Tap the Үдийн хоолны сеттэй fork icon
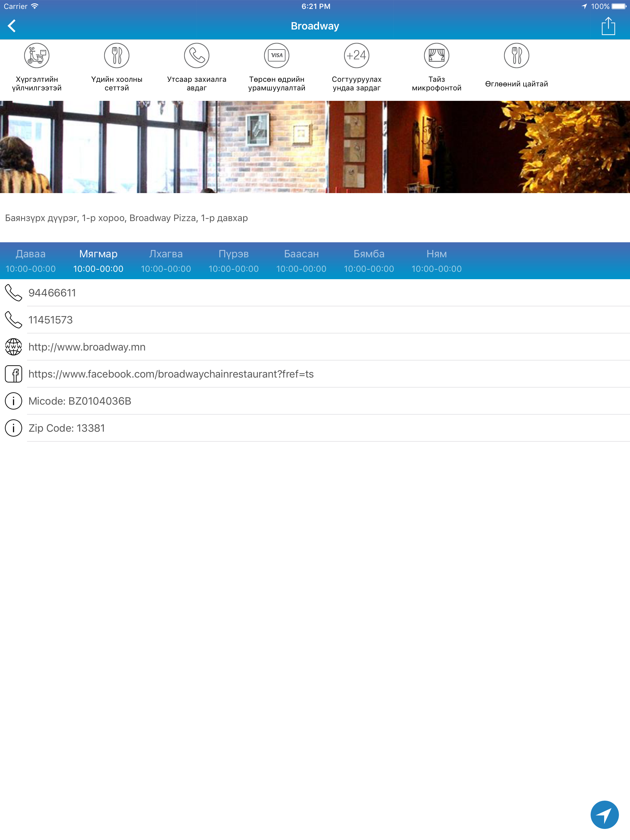The image size is (630, 840). [x=117, y=55]
